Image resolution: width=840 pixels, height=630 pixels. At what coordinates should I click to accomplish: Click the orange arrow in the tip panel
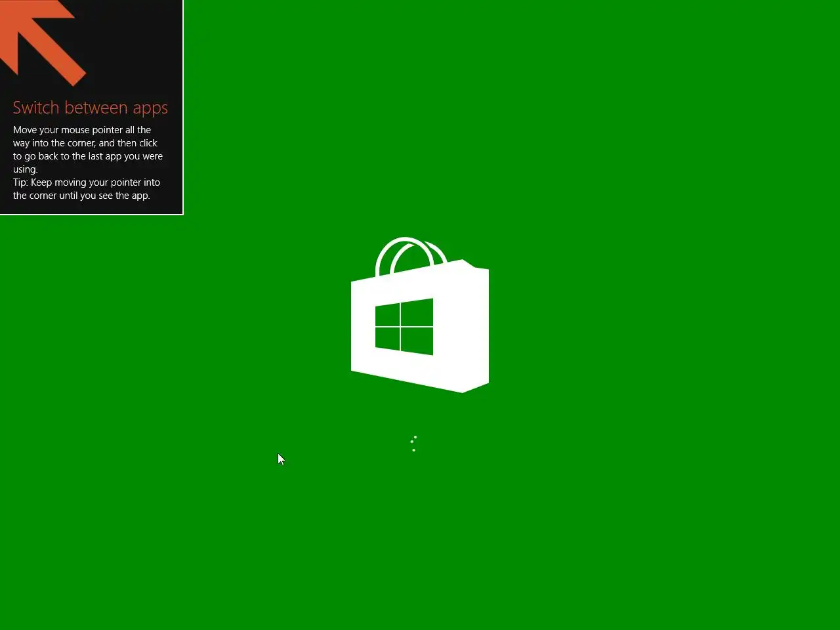(43, 43)
